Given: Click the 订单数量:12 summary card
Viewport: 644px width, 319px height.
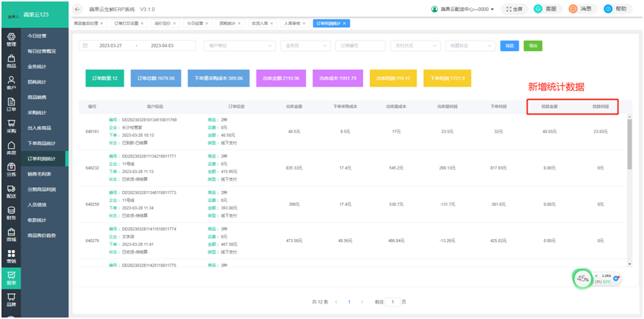Looking at the screenshot, I should [104, 78].
